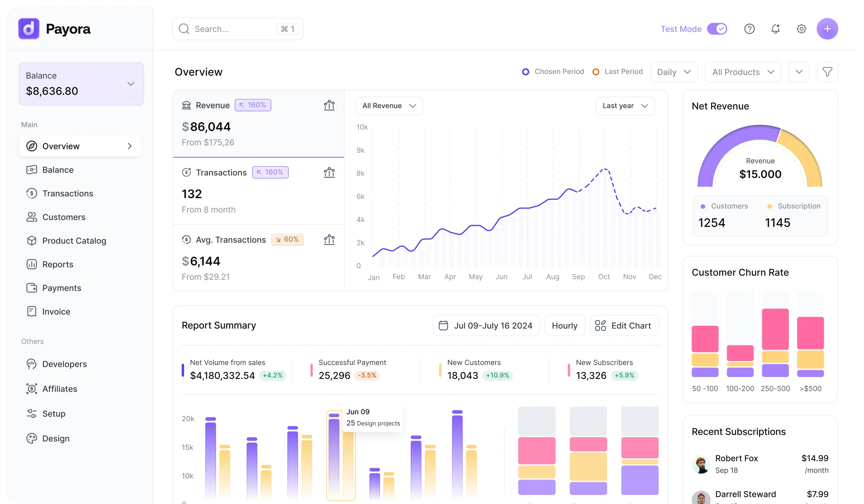Click the Hourly button
This screenshot has height=504, width=864.
[x=564, y=326]
